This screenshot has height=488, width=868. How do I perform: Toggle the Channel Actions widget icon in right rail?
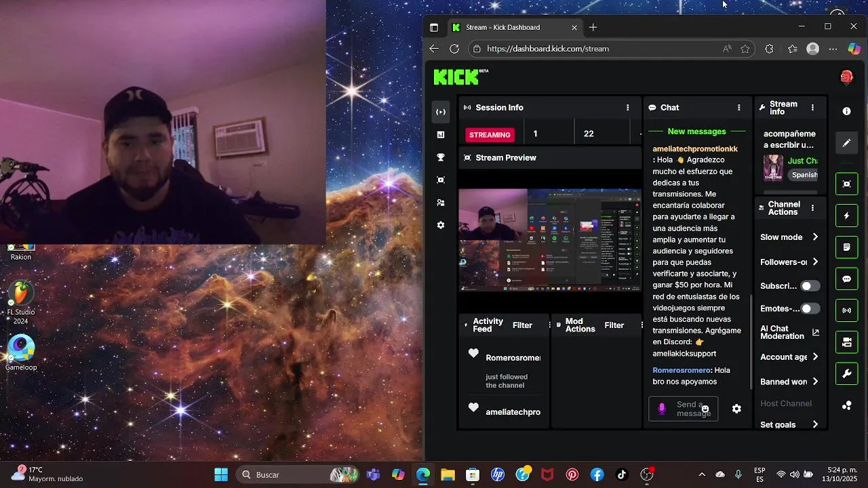point(846,342)
